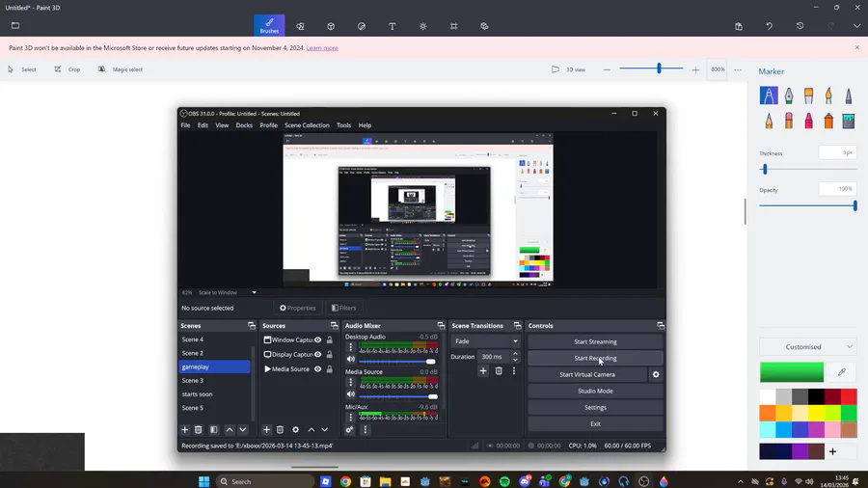Add a scene with the Scenes plus button
Screen dimensions: 868x488
[x=185, y=430]
